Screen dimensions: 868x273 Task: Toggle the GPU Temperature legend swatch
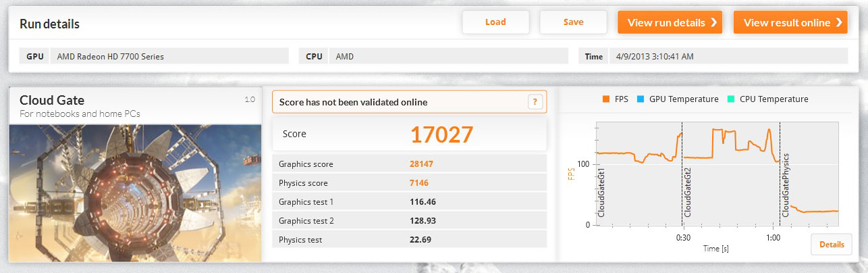point(640,99)
